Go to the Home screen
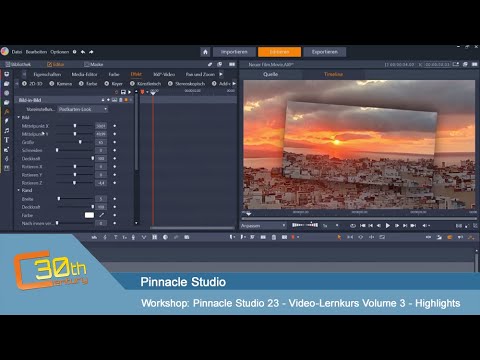Image resolution: width=480 pixels, height=360 pixels. click(205, 52)
